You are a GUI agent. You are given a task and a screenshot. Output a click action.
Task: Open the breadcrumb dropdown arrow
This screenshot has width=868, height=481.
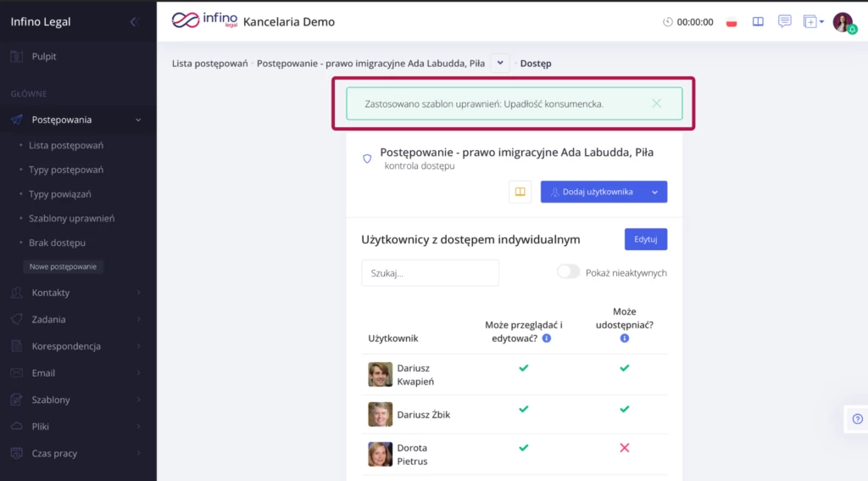500,63
